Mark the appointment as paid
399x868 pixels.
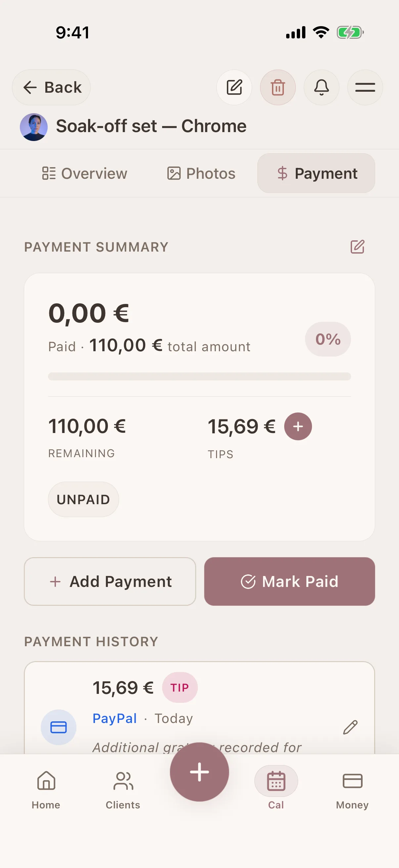click(289, 581)
